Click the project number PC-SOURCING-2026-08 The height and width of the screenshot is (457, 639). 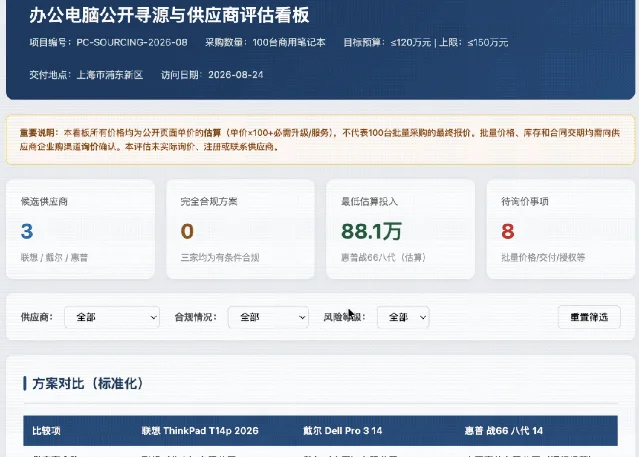(x=132, y=42)
